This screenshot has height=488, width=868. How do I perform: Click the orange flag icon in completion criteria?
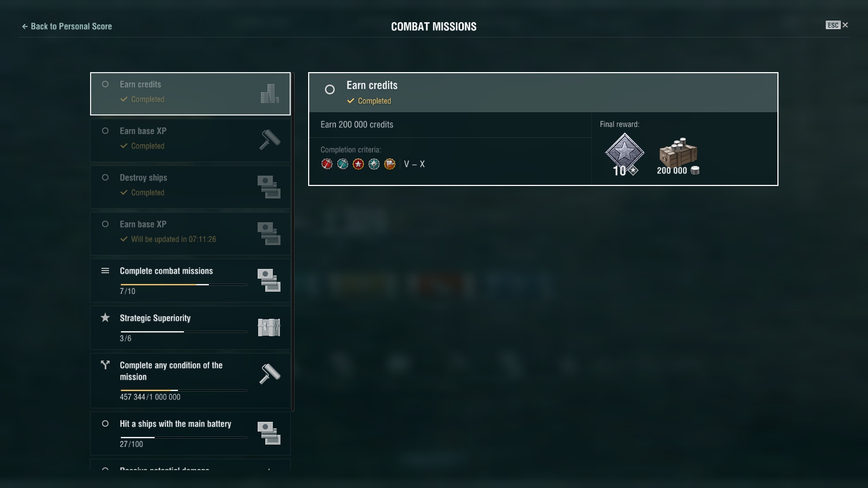[x=390, y=164]
